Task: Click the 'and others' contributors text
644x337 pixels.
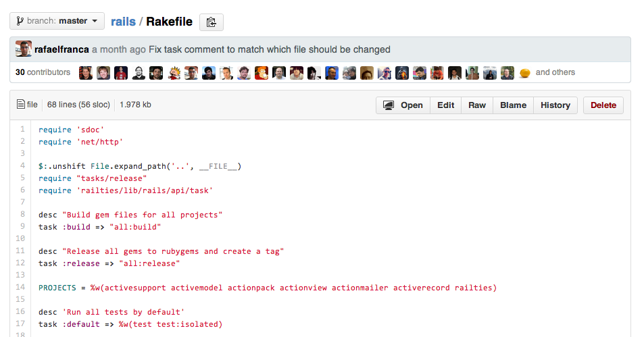Action: tap(555, 72)
